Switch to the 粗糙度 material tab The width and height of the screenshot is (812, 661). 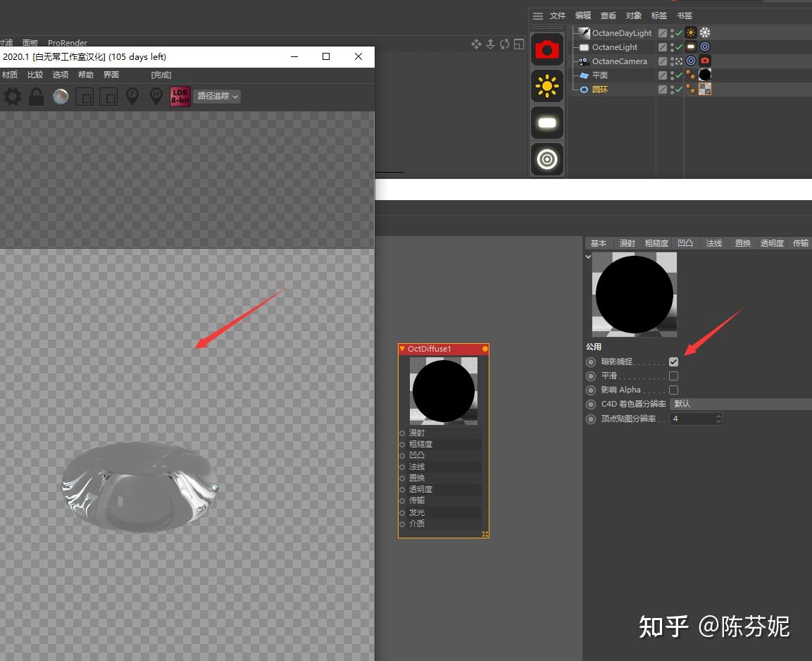[656, 242]
